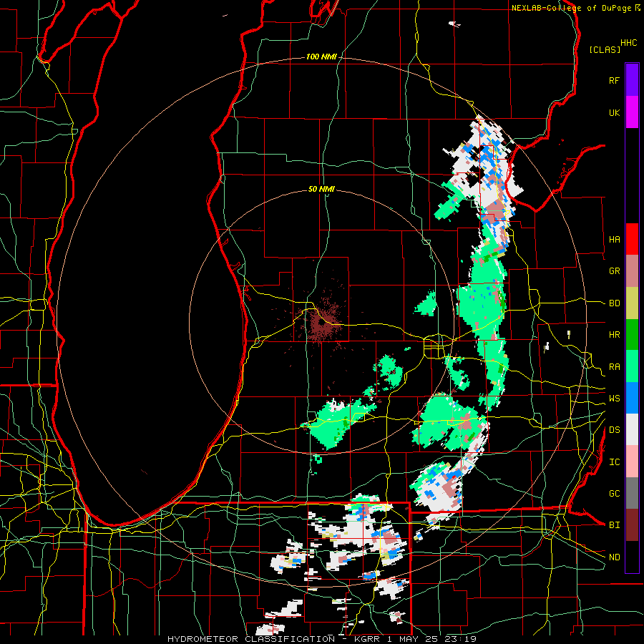Click the BI legend label

pyautogui.click(x=614, y=525)
